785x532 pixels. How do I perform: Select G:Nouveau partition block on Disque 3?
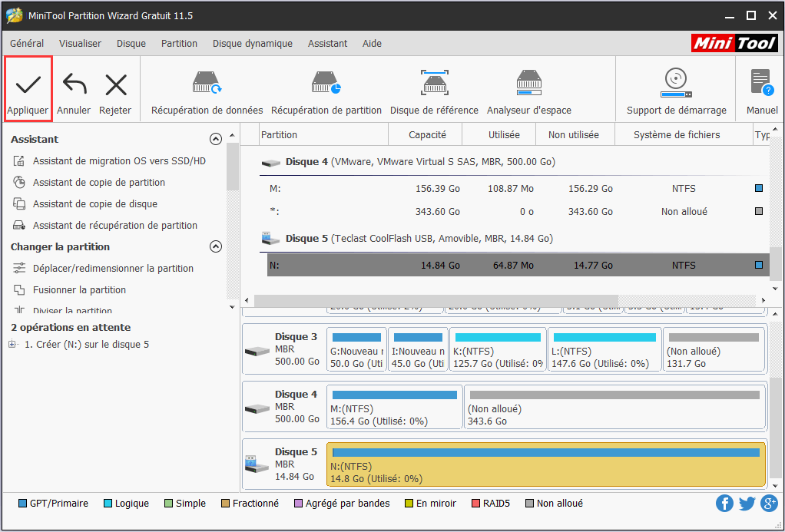pos(356,349)
